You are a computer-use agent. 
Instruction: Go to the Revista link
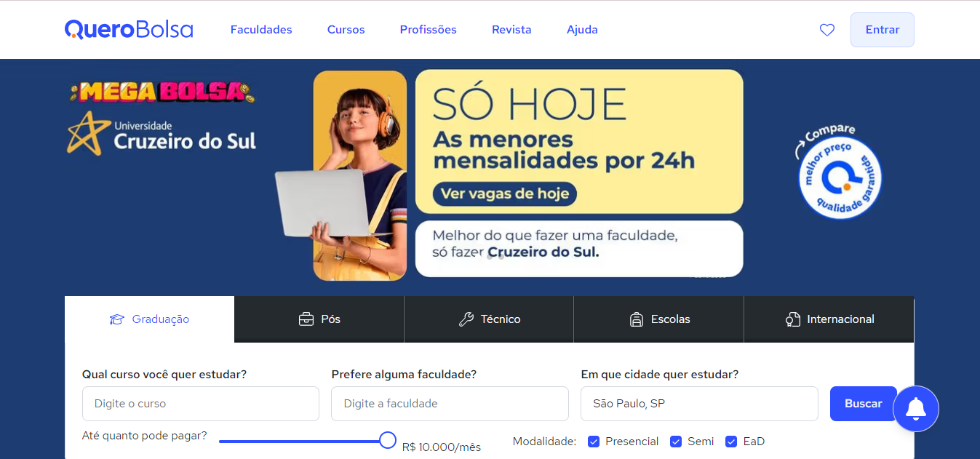pyautogui.click(x=511, y=30)
